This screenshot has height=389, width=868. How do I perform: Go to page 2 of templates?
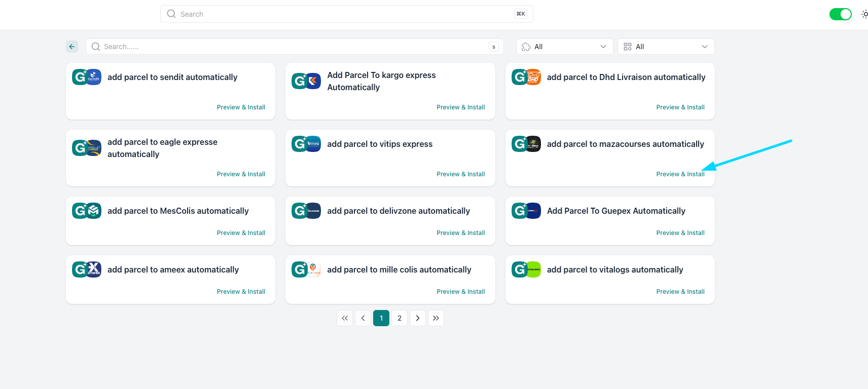tap(400, 318)
